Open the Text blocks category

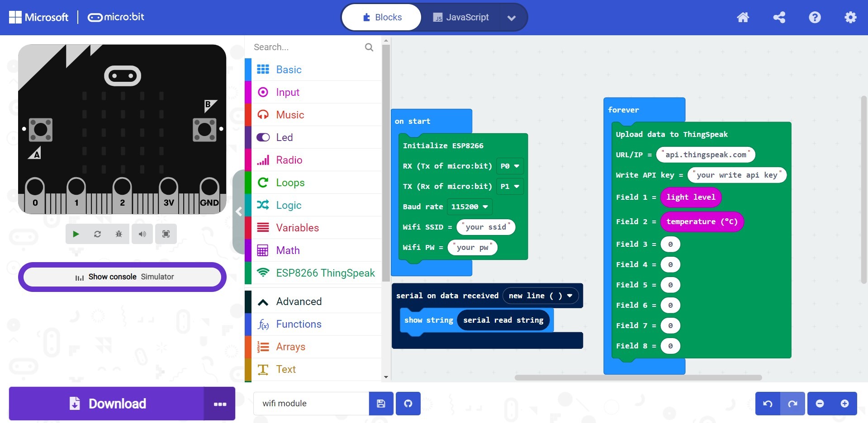313,369
